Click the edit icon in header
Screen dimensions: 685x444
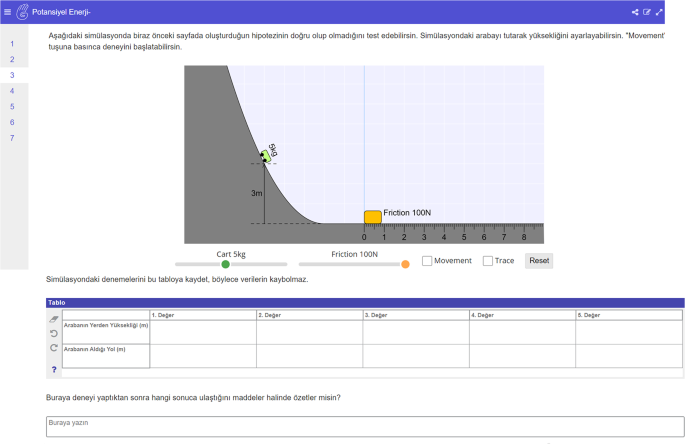click(x=647, y=12)
